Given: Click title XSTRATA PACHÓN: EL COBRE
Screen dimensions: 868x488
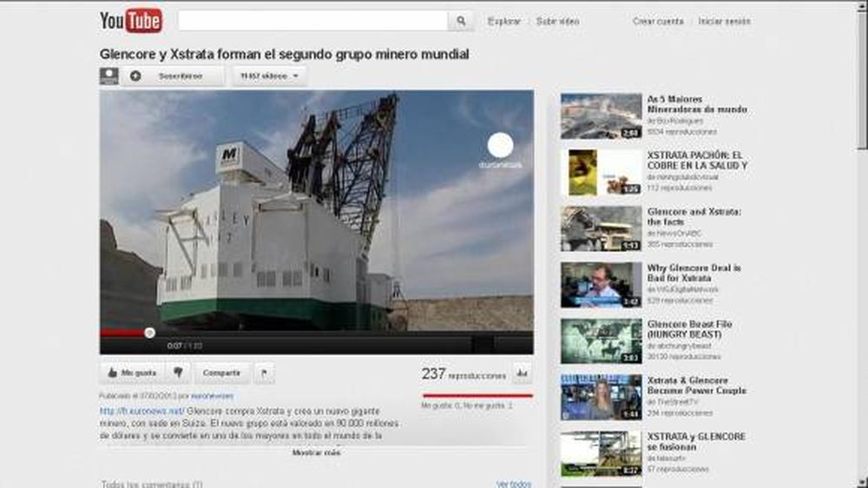Looking at the screenshot, I should pos(698,160).
